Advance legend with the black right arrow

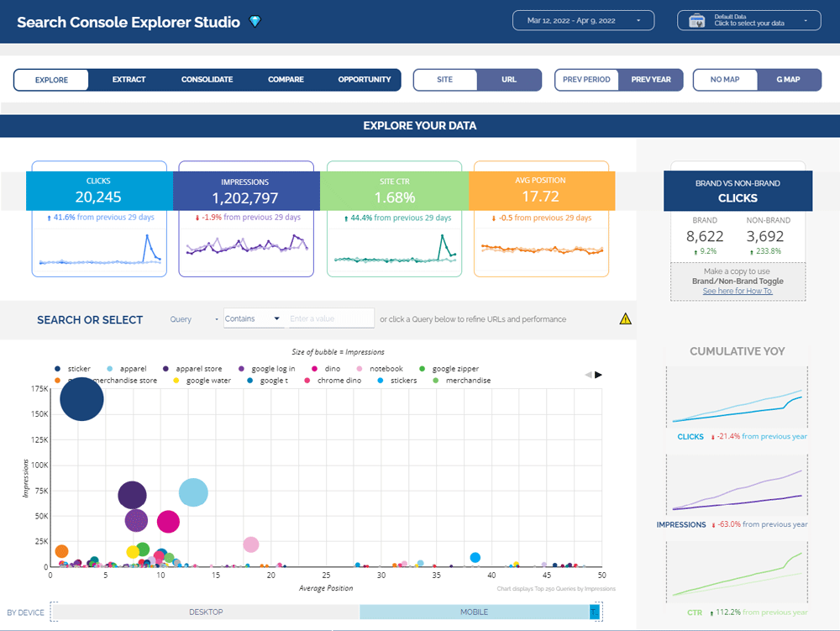pos(598,375)
